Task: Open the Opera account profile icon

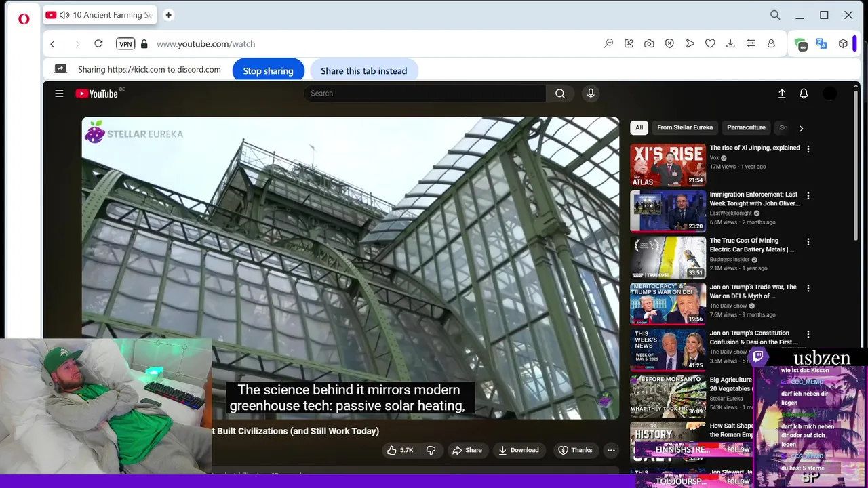Action: [x=771, y=44]
